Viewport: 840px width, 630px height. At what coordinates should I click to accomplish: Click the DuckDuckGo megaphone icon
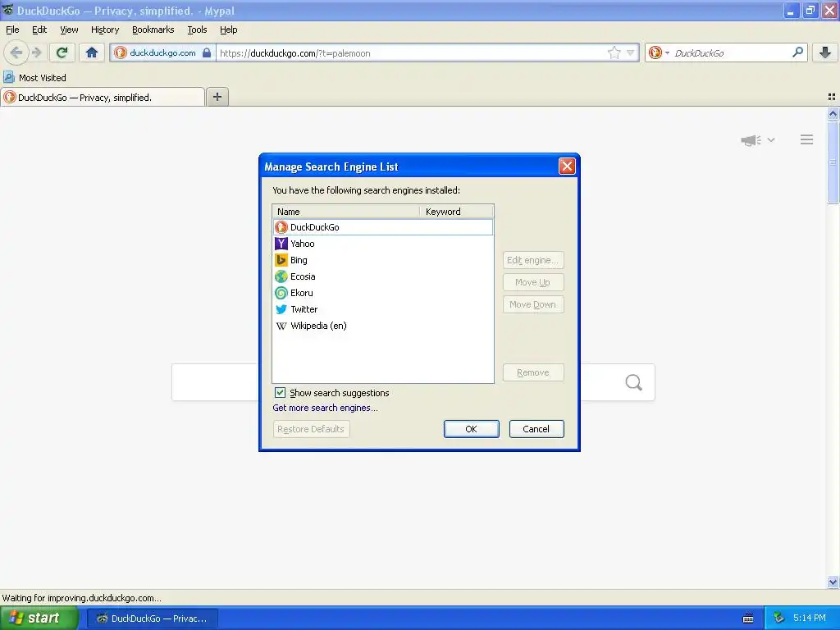(x=751, y=140)
